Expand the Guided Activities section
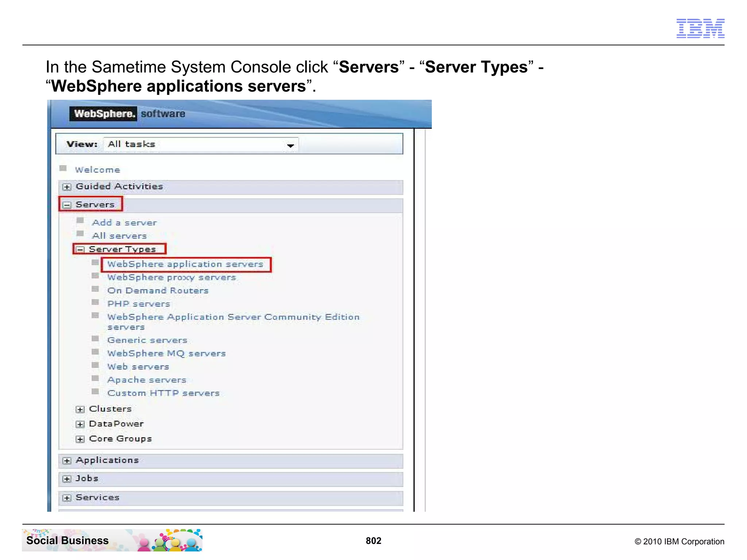Viewport: 747px width, 560px height. tap(67, 187)
